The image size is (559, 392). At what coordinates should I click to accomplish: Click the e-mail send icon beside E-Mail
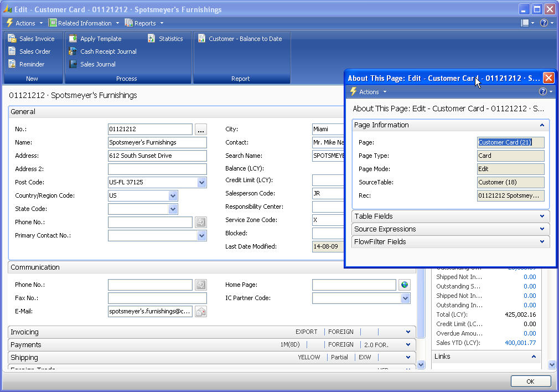pyautogui.click(x=201, y=311)
